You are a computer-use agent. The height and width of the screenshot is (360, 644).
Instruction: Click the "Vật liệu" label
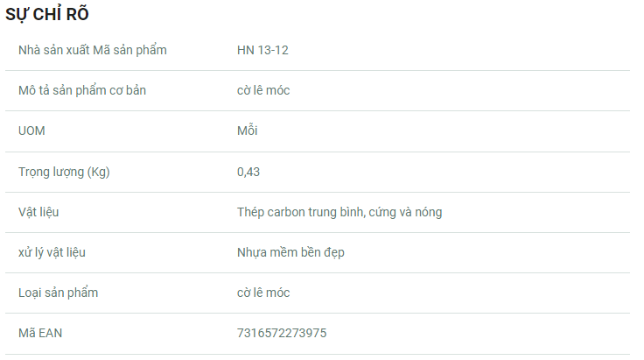click(x=38, y=212)
